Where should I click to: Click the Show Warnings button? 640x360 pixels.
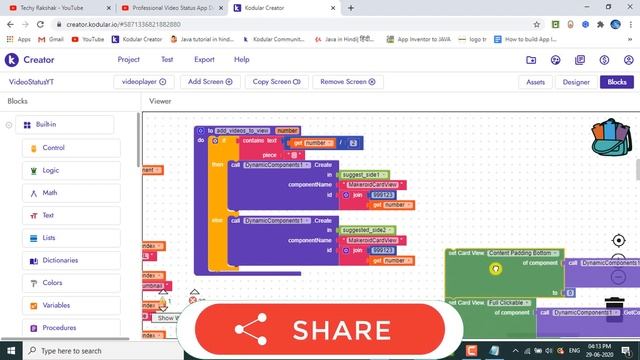166,318
